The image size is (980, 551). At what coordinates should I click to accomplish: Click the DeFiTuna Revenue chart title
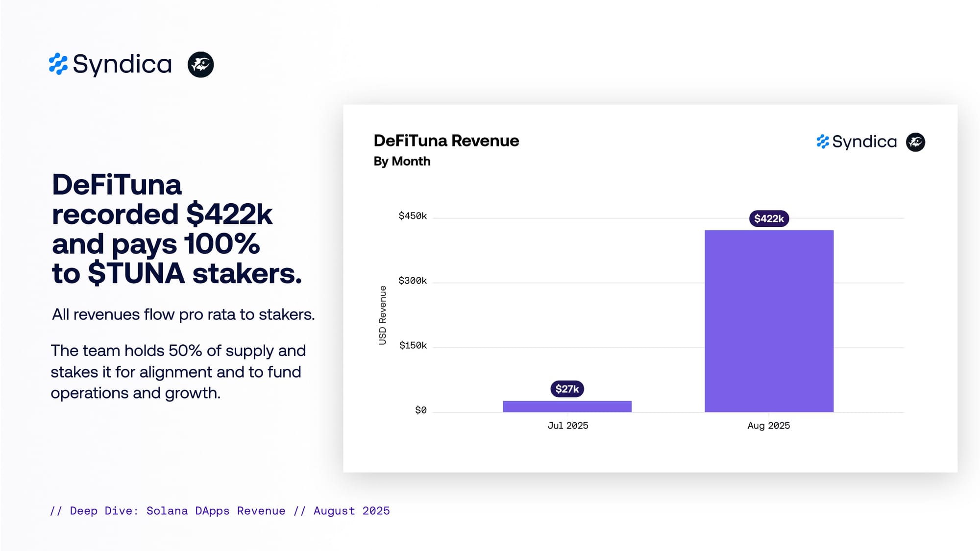(446, 141)
